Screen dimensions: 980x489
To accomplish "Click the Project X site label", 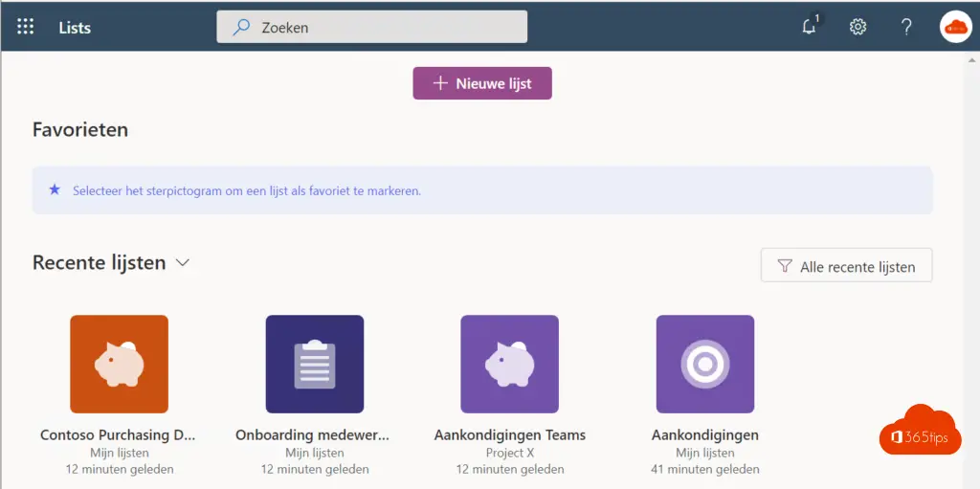I will pos(509,453).
